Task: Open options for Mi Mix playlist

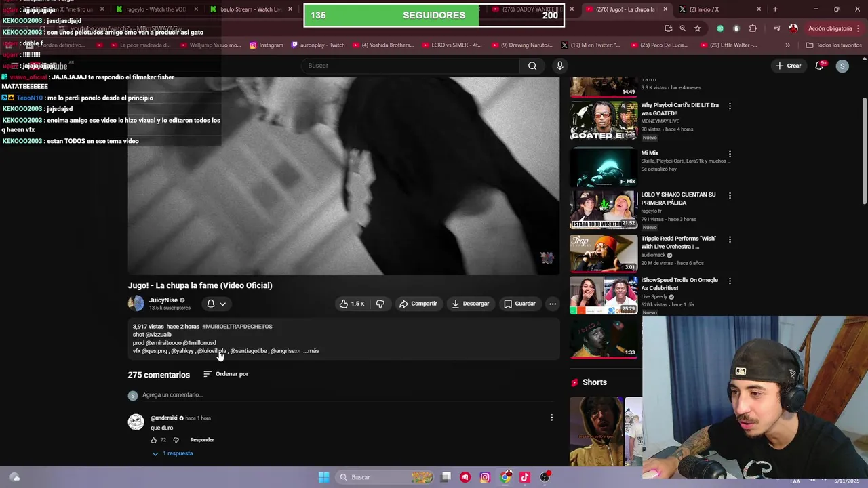Action: click(730, 154)
